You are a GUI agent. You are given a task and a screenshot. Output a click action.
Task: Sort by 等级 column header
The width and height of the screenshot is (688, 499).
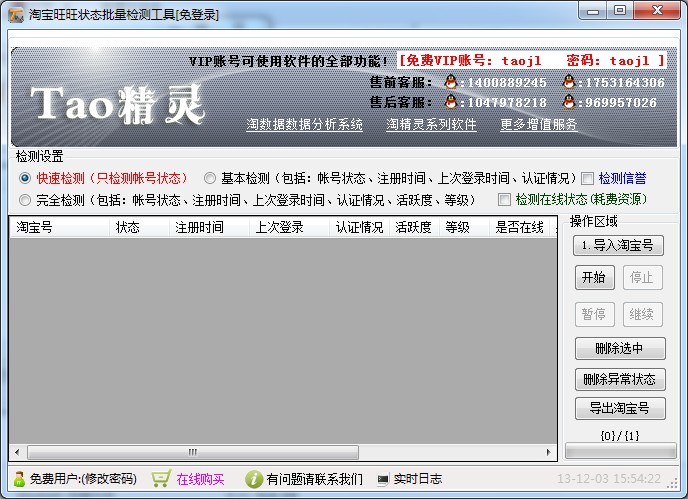pyautogui.click(x=464, y=227)
